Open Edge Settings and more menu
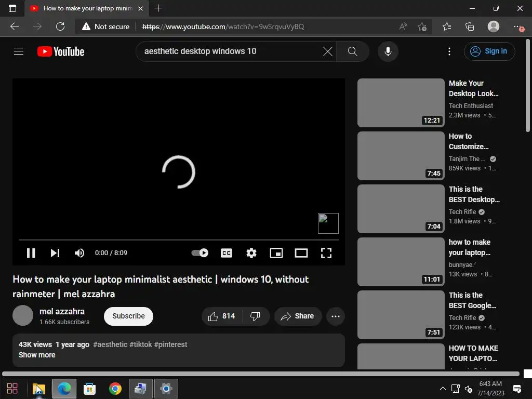The width and height of the screenshot is (532, 399). tap(518, 26)
